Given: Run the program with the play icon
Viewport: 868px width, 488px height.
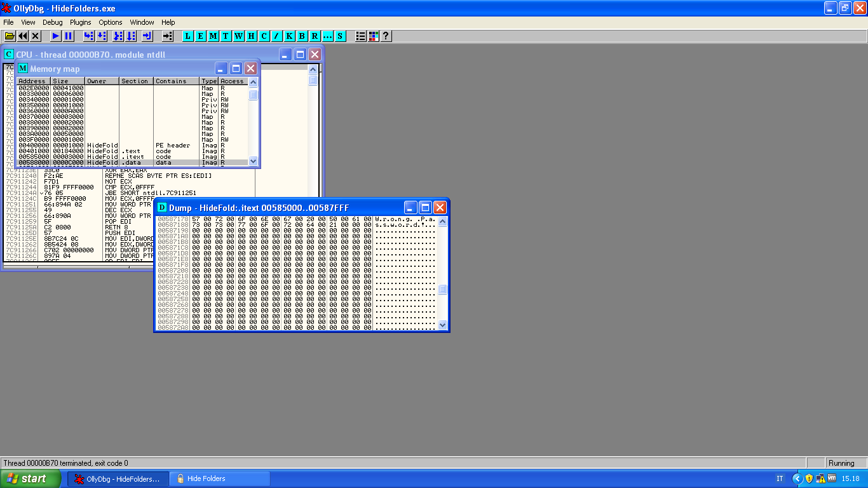Looking at the screenshot, I should (56, 36).
